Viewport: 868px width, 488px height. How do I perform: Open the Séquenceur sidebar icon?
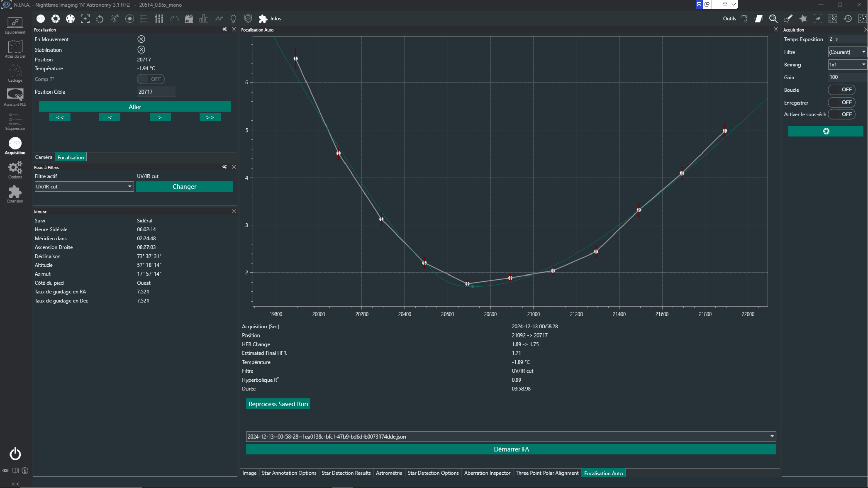tap(15, 122)
